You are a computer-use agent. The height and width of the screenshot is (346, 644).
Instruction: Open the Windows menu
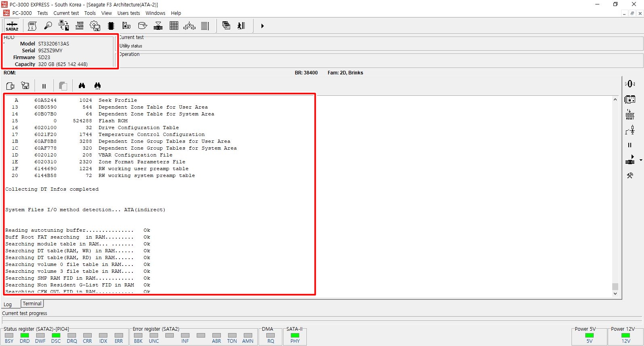(x=155, y=13)
